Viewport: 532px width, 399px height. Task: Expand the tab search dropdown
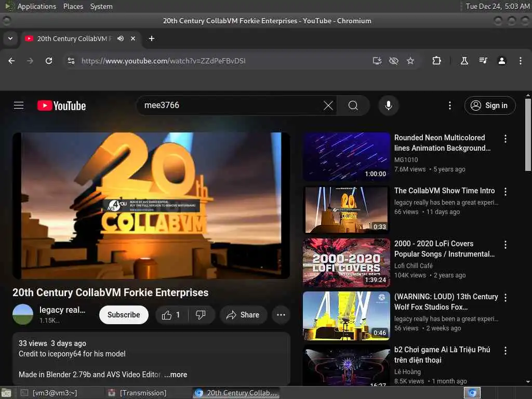point(10,38)
